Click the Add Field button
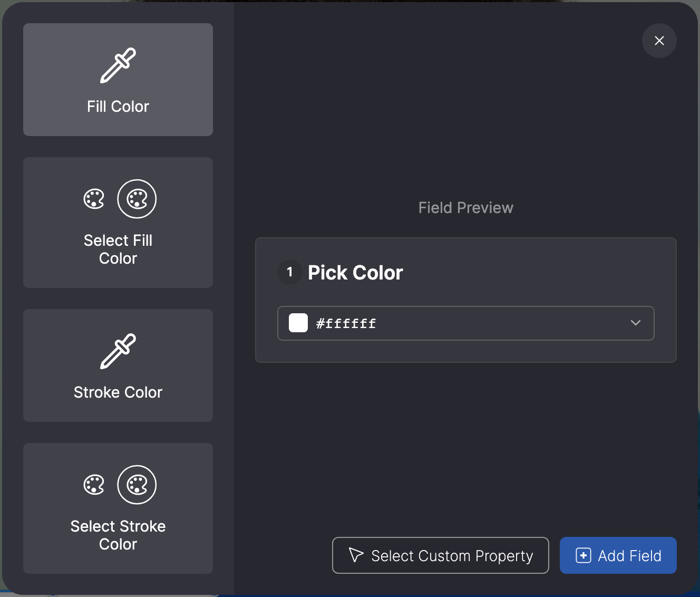The width and height of the screenshot is (700, 597). pos(618,555)
